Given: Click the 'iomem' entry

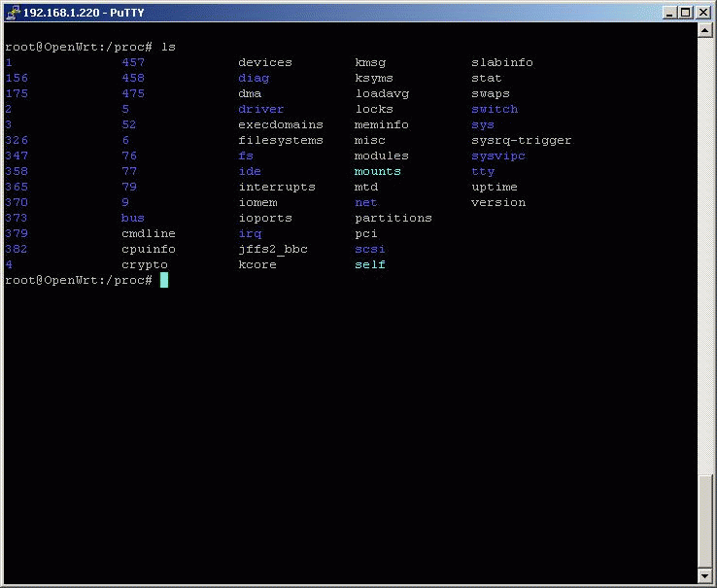Looking at the screenshot, I should pyautogui.click(x=257, y=202).
